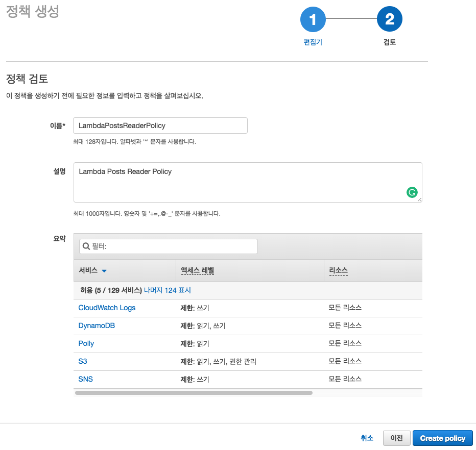This screenshot has width=476, height=450.
Task: Click Polly access level 제한: 읽기
Action: pos(195,343)
